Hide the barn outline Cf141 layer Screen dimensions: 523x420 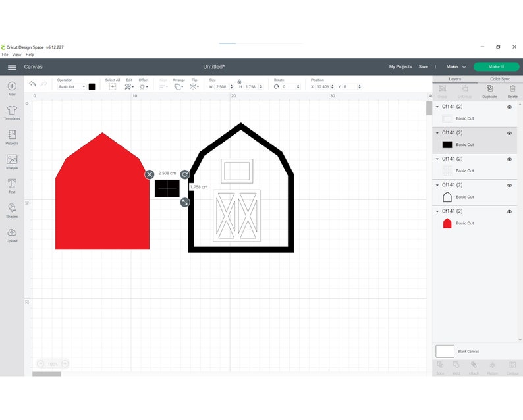click(x=509, y=186)
